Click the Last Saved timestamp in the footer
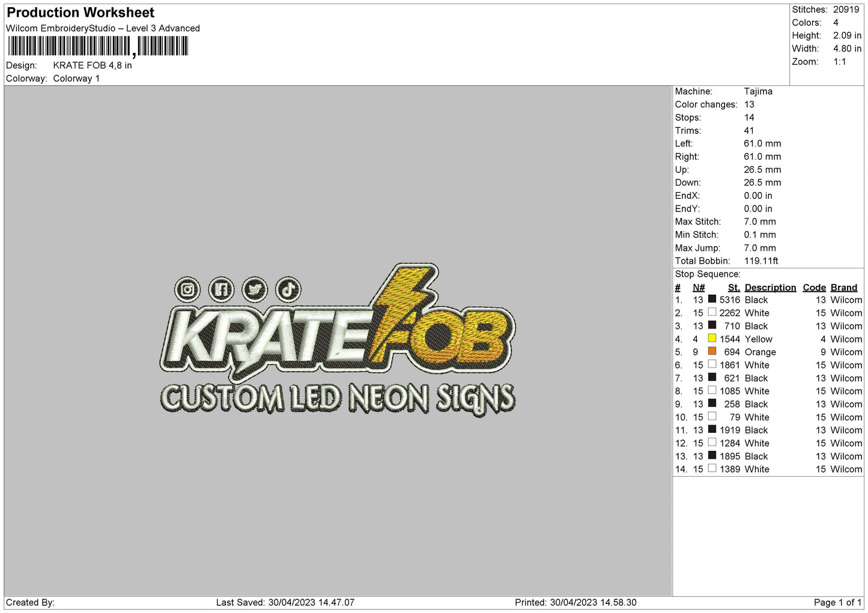The image size is (868, 613). pyautogui.click(x=285, y=602)
